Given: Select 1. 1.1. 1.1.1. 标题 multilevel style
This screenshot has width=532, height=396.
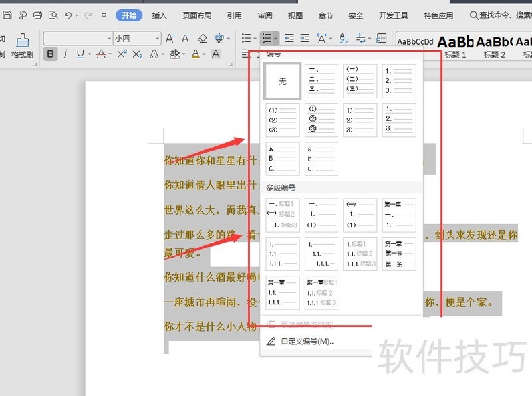Looking at the screenshot, I should pyautogui.click(x=360, y=254).
